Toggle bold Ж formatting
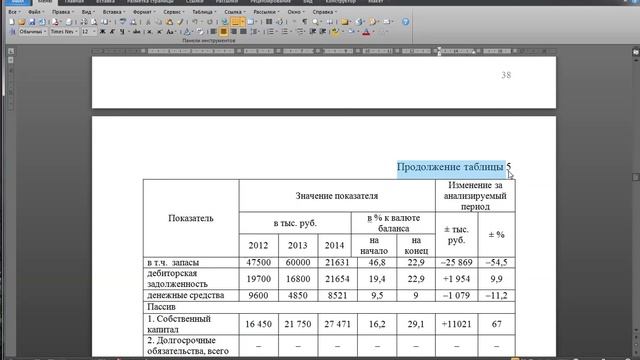Image resolution: width=640 pixels, height=360 pixels. tap(103, 31)
